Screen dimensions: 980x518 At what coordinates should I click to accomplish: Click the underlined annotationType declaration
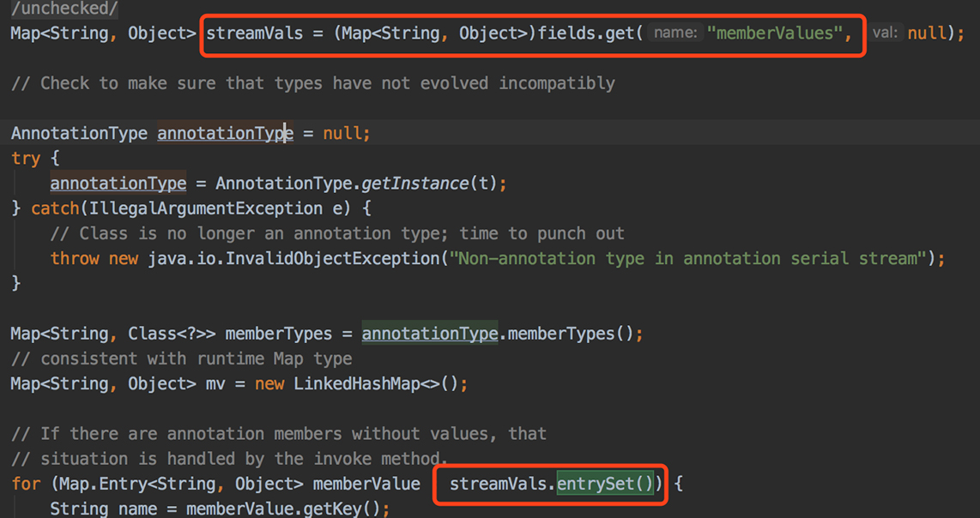point(224,134)
